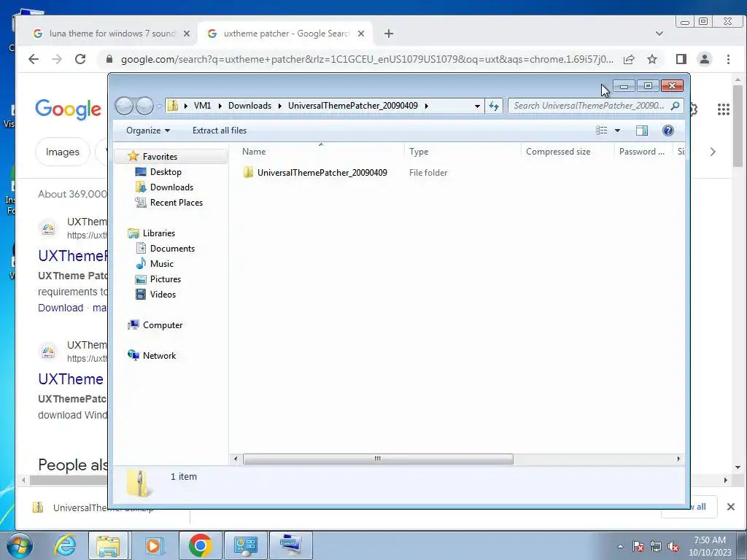The image size is (747, 560).
Task: Click the Google logo
Action: 68,109
